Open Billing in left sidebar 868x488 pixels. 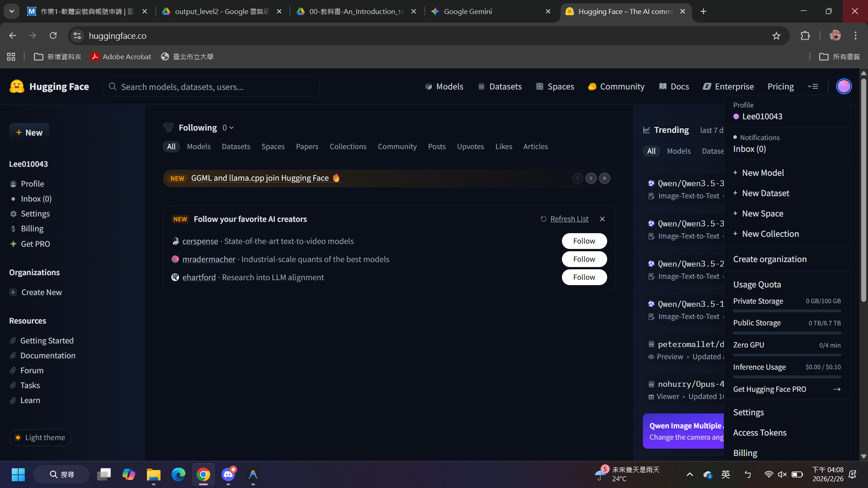27,228
